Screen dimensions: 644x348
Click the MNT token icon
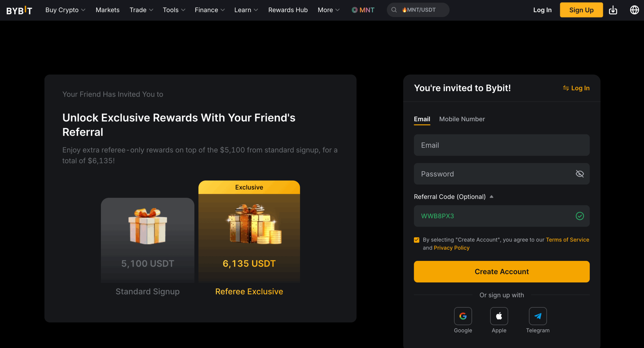pos(355,10)
